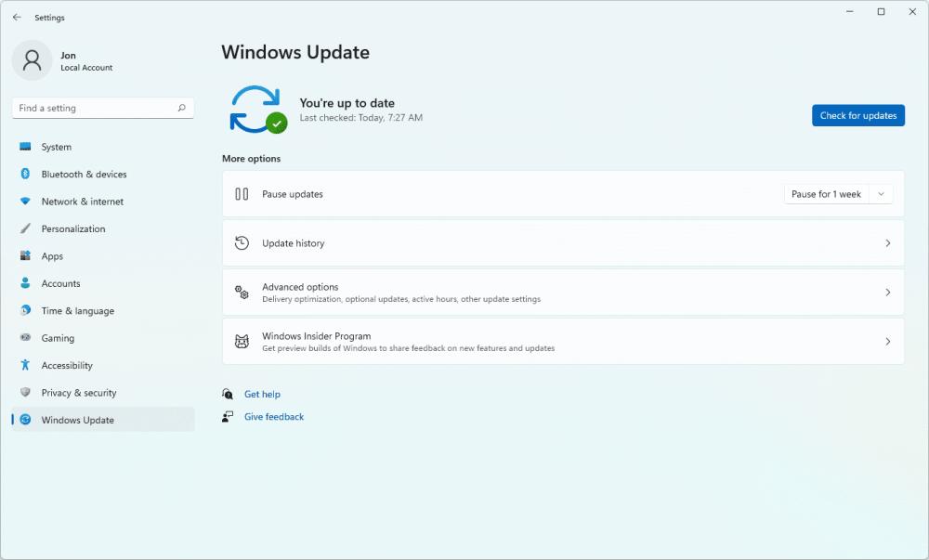
Task: Close the Settings window
Action: pyautogui.click(x=912, y=11)
